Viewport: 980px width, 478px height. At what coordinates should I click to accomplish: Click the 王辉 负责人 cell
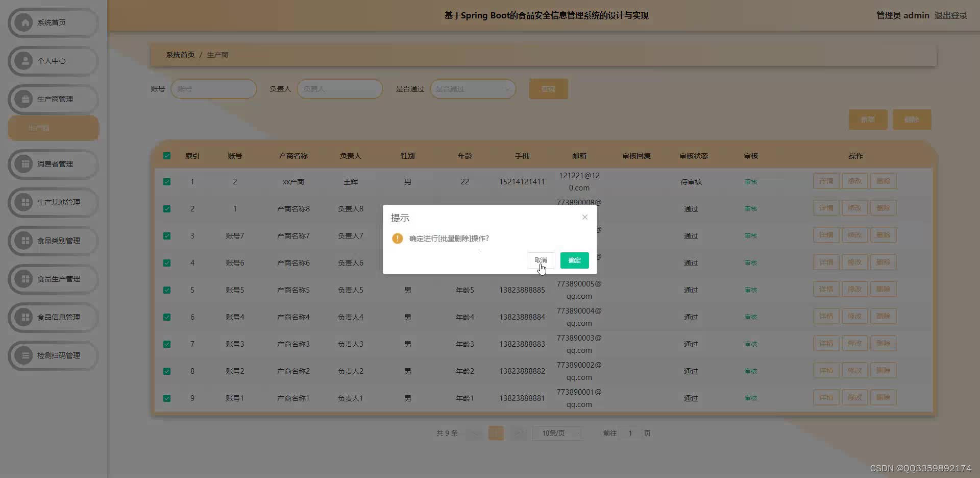351,182
